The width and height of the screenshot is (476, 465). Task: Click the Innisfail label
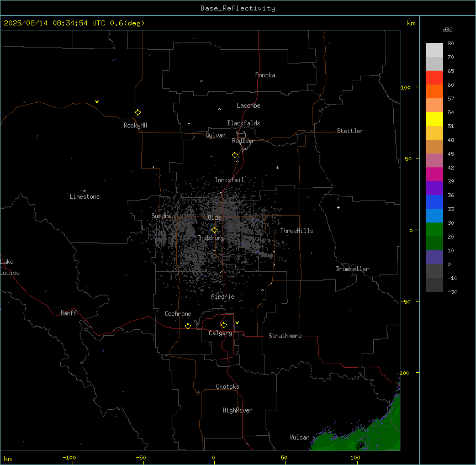tap(230, 180)
